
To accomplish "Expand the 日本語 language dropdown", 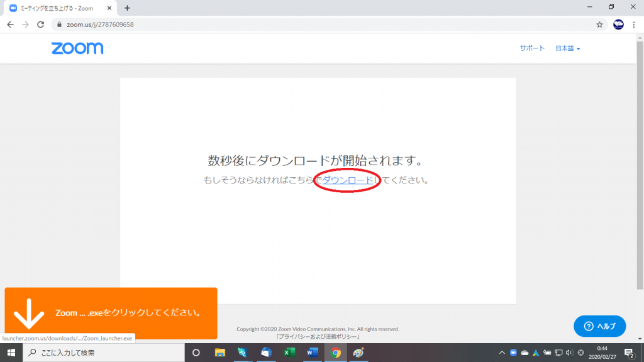I will tap(568, 48).
